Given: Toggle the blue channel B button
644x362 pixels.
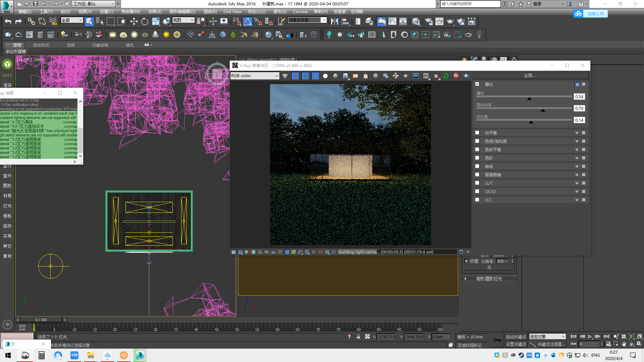Looking at the screenshot, I should [315, 76].
